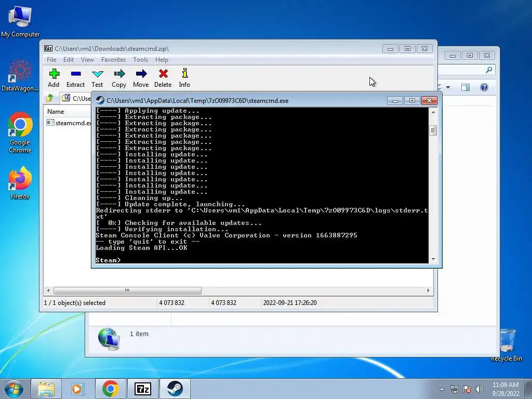This screenshot has width=532, height=399.
Task: Maximize the steamcmd console window
Action: click(x=412, y=101)
